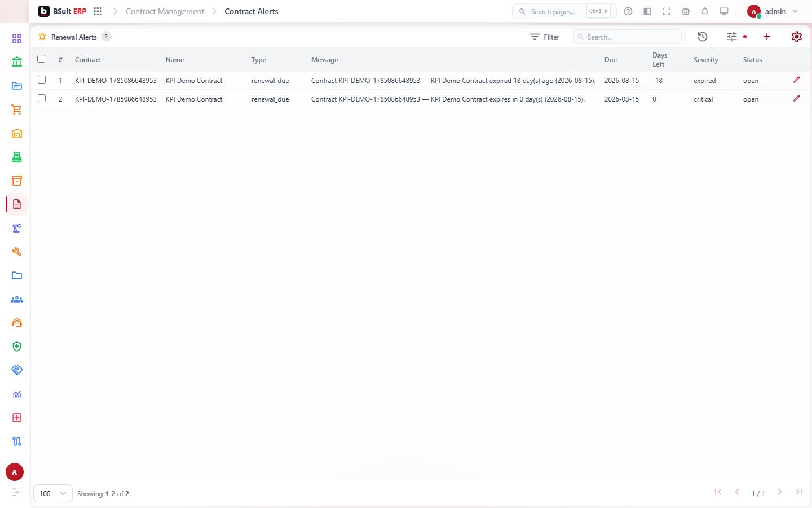Open the dashboard grid icon in sidebar

[x=17, y=38]
